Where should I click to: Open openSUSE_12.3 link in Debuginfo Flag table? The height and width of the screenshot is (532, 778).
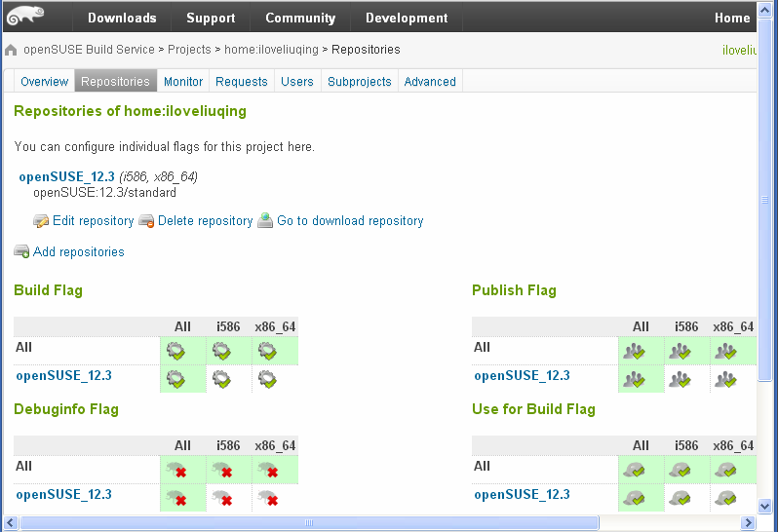click(64, 494)
